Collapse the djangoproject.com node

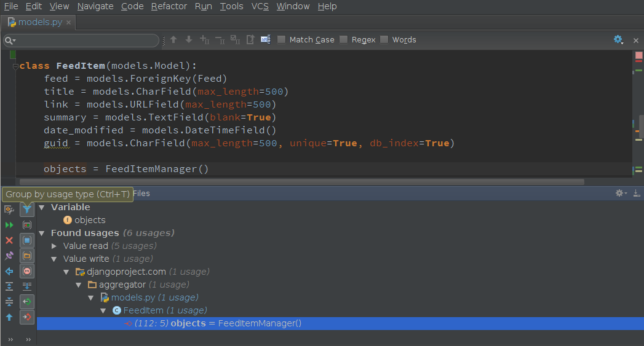66,272
